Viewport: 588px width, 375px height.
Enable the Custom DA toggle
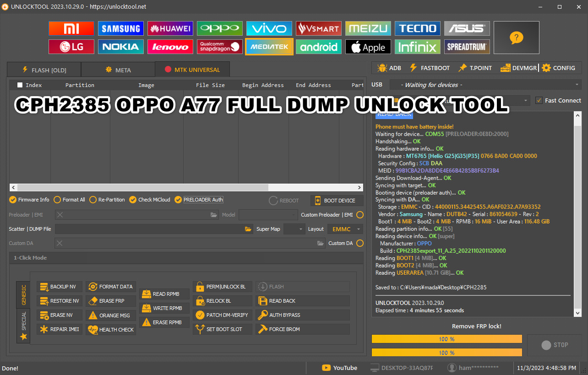360,243
